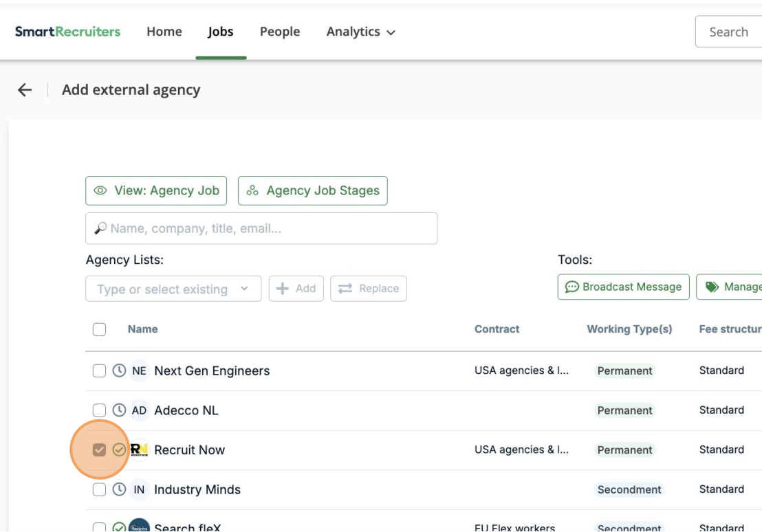Click the Permanent tag for Recruit Now
762x532 pixels.
point(624,450)
